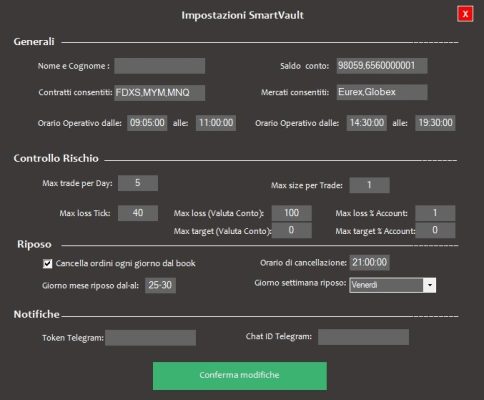
Task: Select the 09:05:00 start time field
Action: tap(147, 123)
